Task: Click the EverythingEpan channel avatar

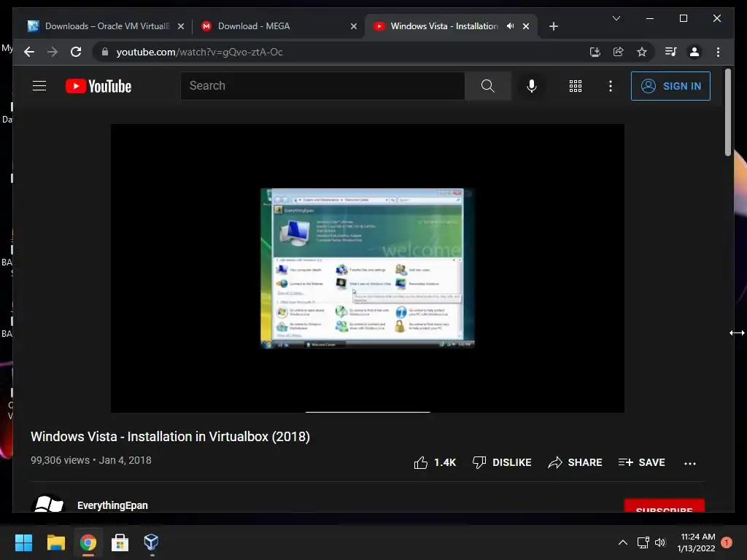Action: [47, 504]
